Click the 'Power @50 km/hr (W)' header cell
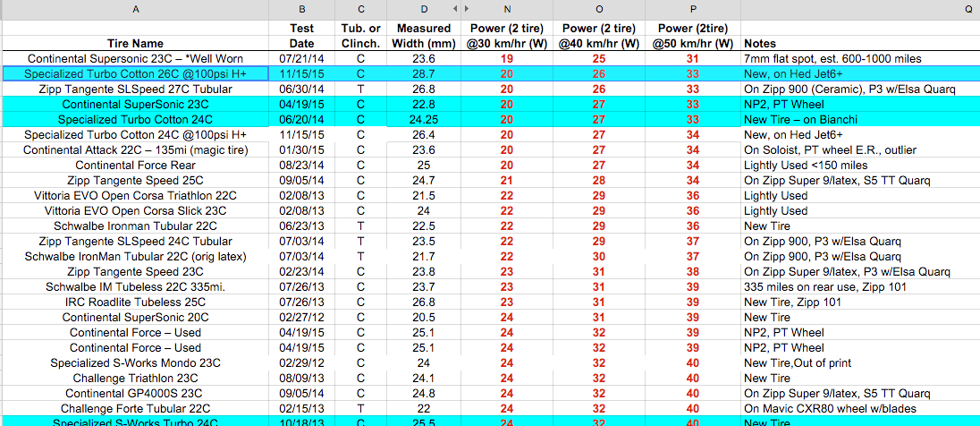This screenshot has height=426, width=980. pyautogui.click(x=692, y=36)
